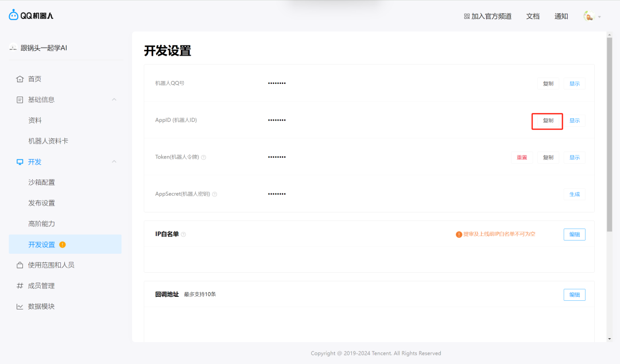Show the Token value with 显示
Screen dimensions: 620x364
(x=574, y=157)
